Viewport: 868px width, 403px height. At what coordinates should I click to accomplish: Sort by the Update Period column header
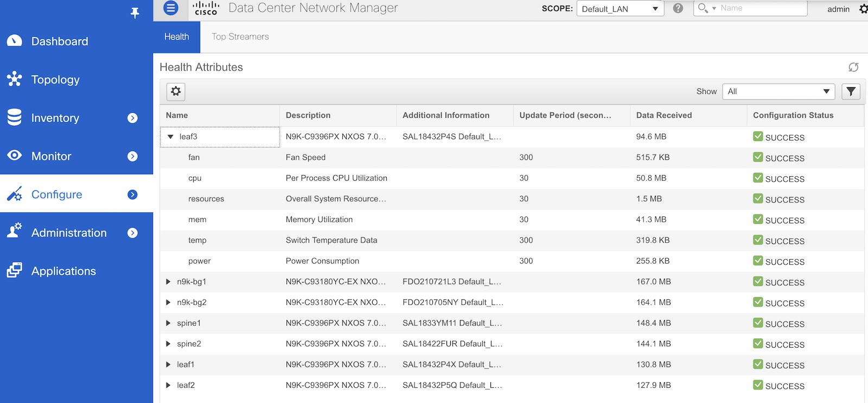click(x=572, y=116)
